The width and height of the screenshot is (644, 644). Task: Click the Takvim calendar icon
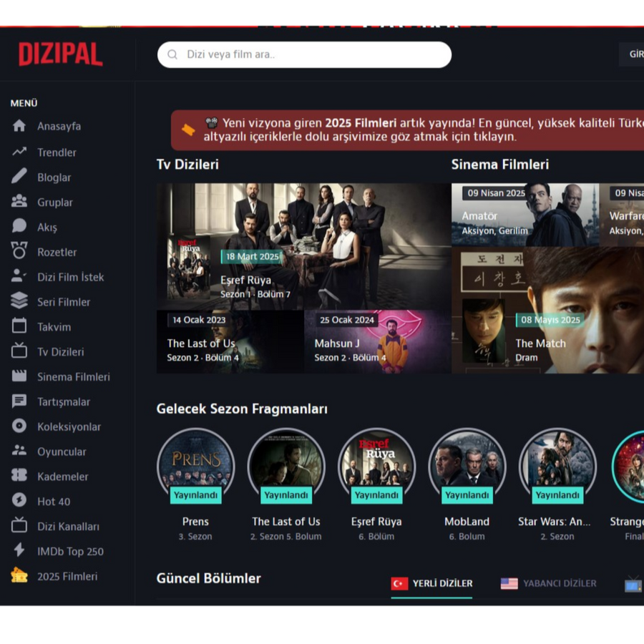19,326
